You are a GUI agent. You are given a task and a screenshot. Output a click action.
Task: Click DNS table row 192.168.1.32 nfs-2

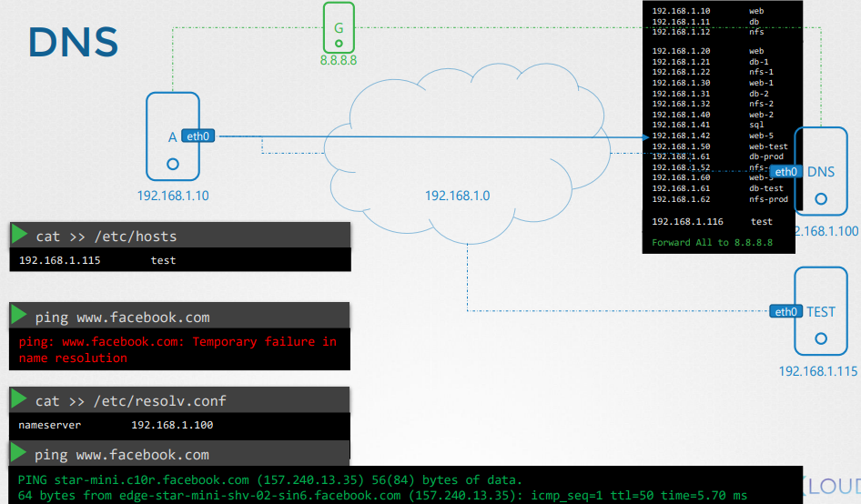pos(713,104)
